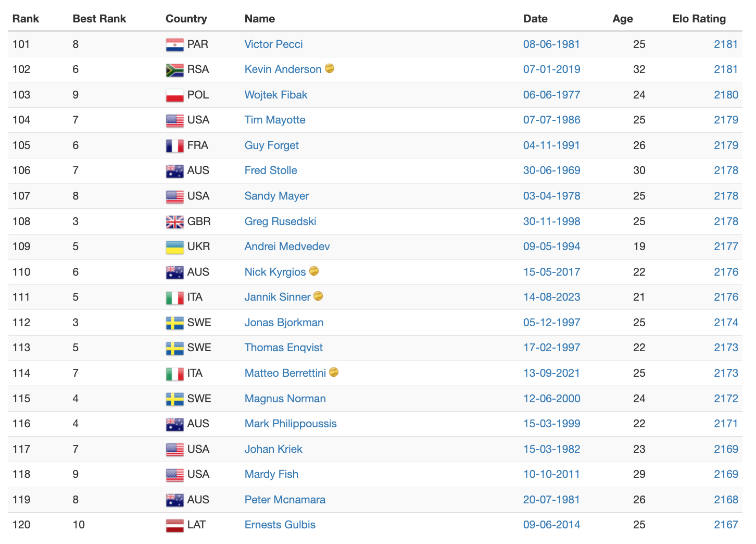This screenshot has height=544, width=756.
Task: Click the tennis ball icon next to Matteo Berrettini
Action: click(x=334, y=372)
